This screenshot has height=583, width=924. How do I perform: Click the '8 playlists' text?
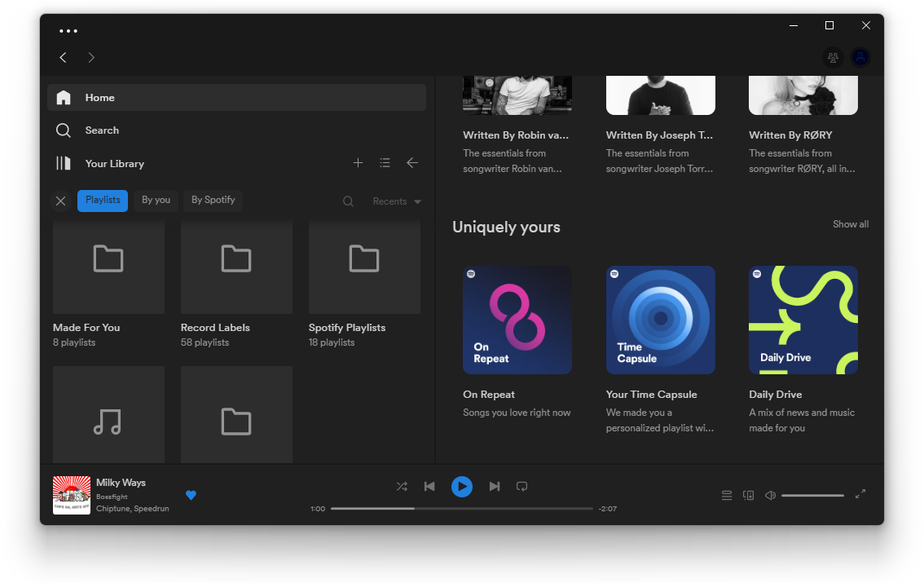[x=74, y=342]
